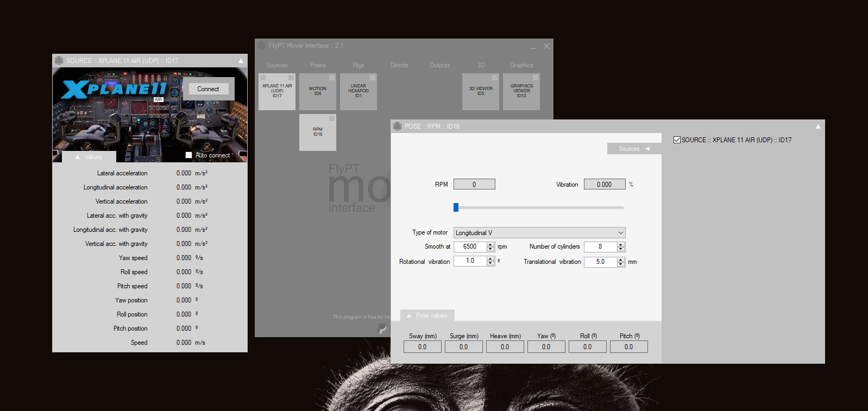
Task: Click the POSE RPM ID16 window title icon
Action: (398, 126)
